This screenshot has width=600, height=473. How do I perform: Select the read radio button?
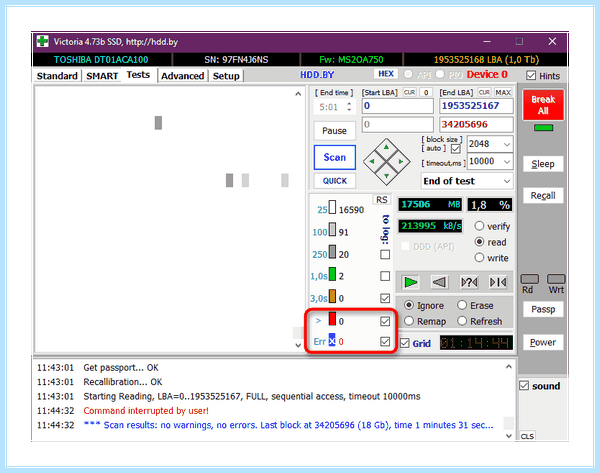(479, 242)
